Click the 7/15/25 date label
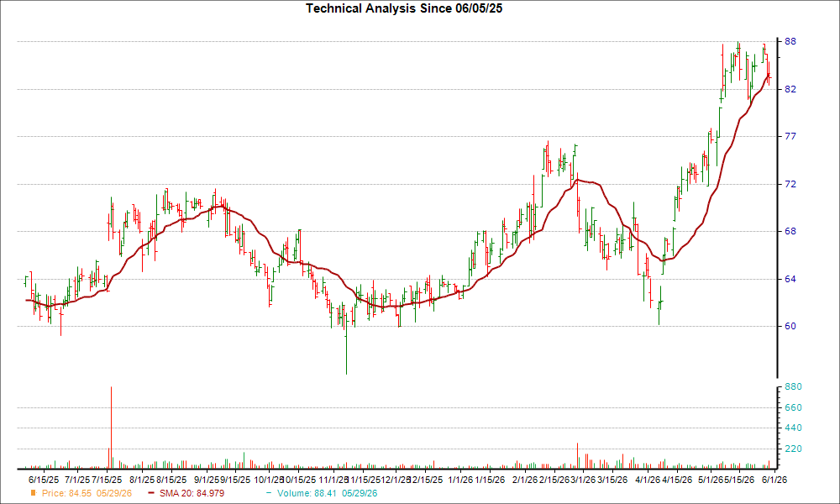The image size is (840, 504). coord(107,480)
